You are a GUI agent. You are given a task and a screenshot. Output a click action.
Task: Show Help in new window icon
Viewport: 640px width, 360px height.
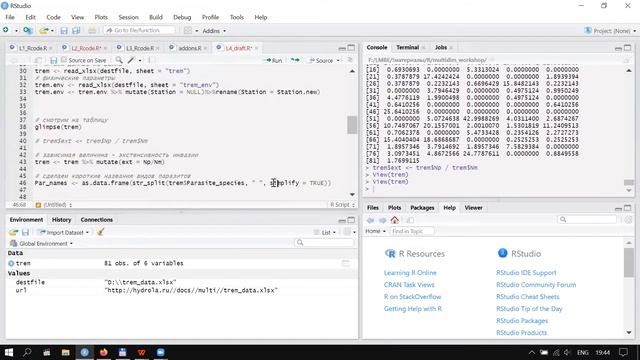[x=410, y=220]
